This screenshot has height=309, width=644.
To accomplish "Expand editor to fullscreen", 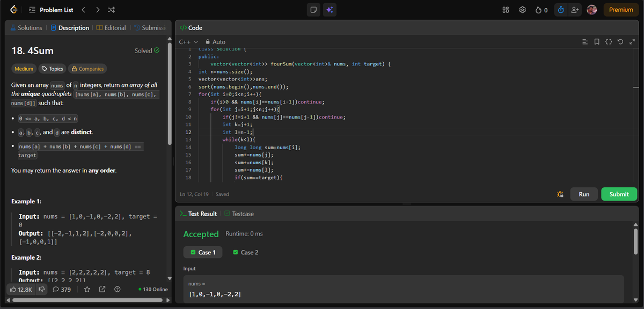I will 632,42.
